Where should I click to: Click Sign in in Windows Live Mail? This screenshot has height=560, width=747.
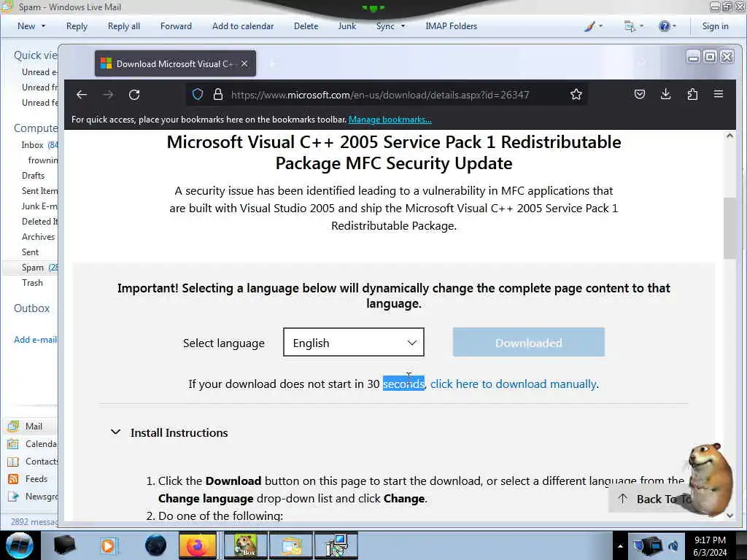coord(715,26)
